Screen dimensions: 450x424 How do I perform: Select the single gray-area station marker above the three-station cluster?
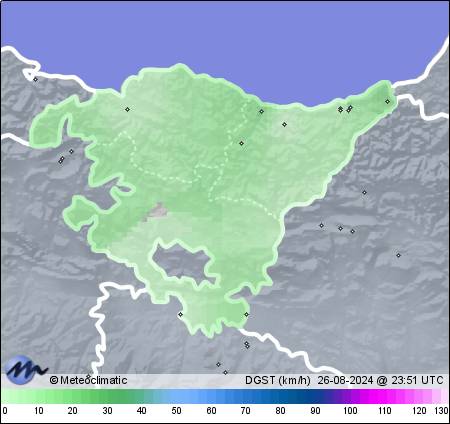point(364,192)
